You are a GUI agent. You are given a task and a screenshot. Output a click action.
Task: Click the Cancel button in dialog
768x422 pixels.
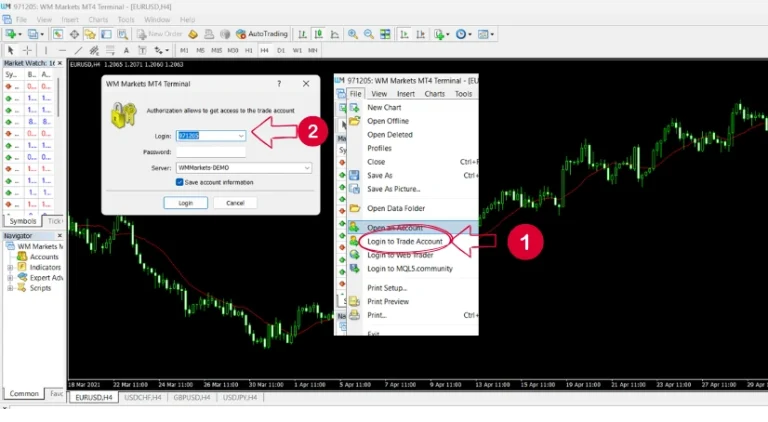click(235, 203)
